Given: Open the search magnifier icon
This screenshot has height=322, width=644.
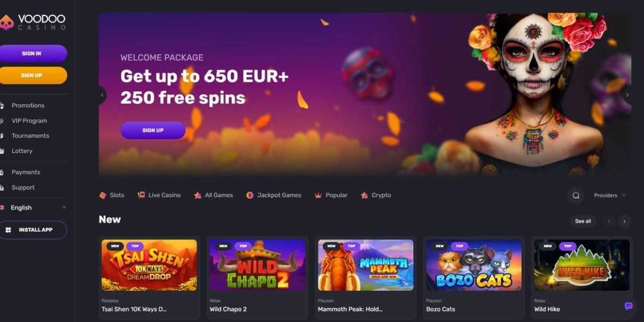Looking at the screenshot, I should pyautogui.click(x=576, y=195).
